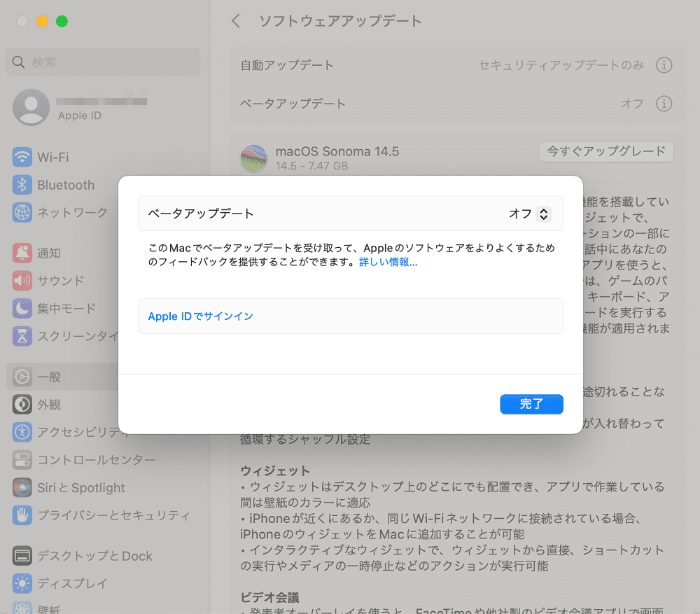This screenshot has width=700, height=614.
Task: Open the Apple ID account avatar
Action: click(x=31, y=107)
